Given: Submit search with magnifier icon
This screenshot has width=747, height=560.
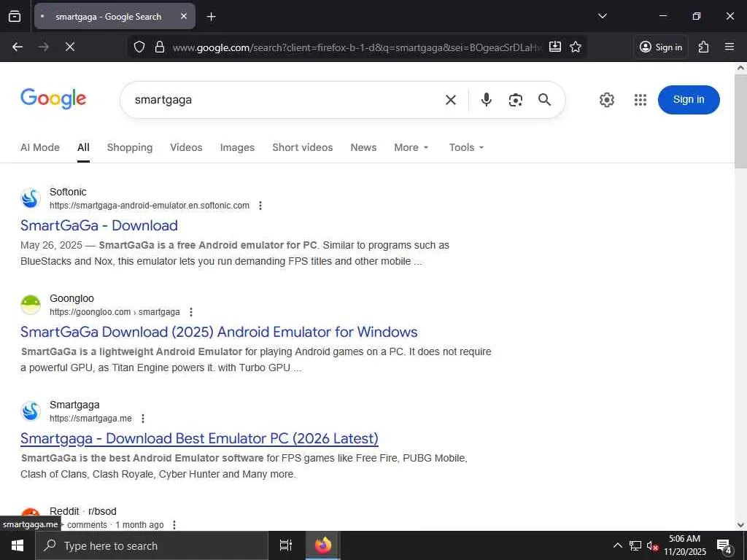Looking at the screenshot, I should pyautogui.click(x=544, y=99).
